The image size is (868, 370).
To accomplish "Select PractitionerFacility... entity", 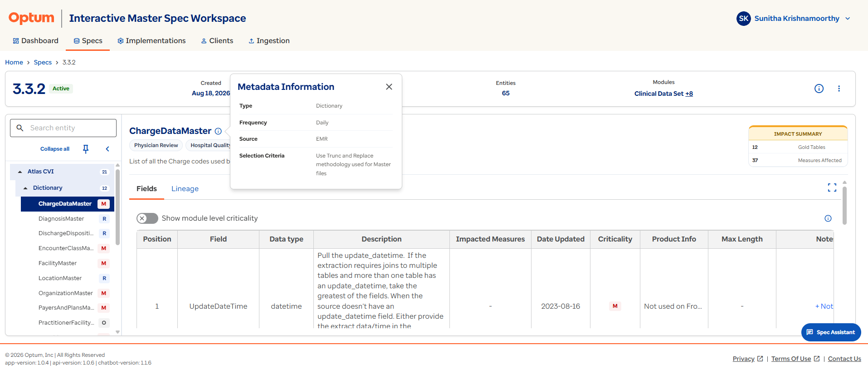I will (67, 323).
